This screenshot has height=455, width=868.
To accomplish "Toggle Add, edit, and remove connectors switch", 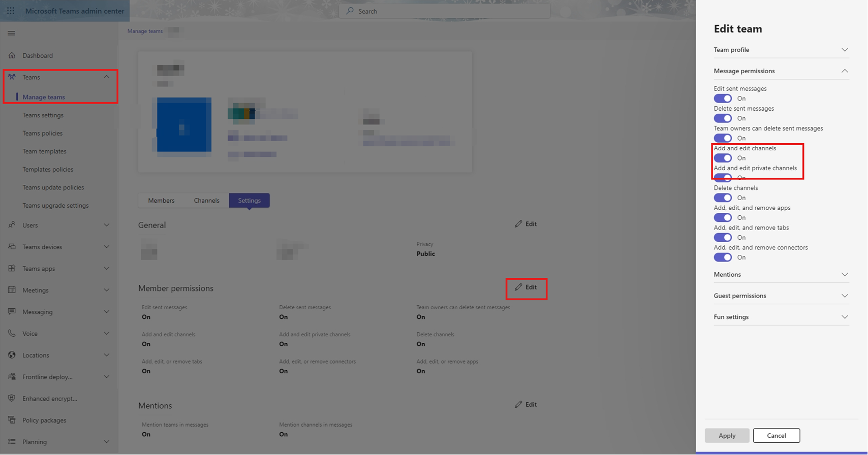I will pyautogui.click(x=723, y=257).
